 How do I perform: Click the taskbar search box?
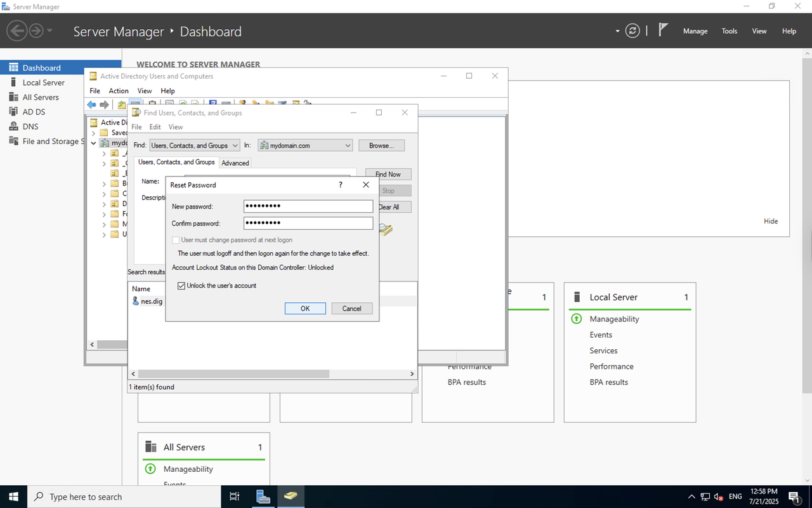[124, 497]
